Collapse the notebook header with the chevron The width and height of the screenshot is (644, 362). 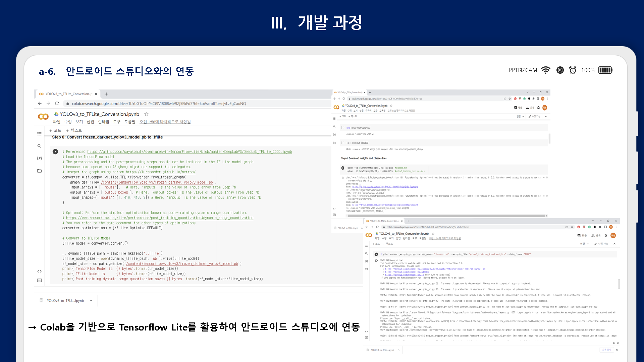point(546,116)
